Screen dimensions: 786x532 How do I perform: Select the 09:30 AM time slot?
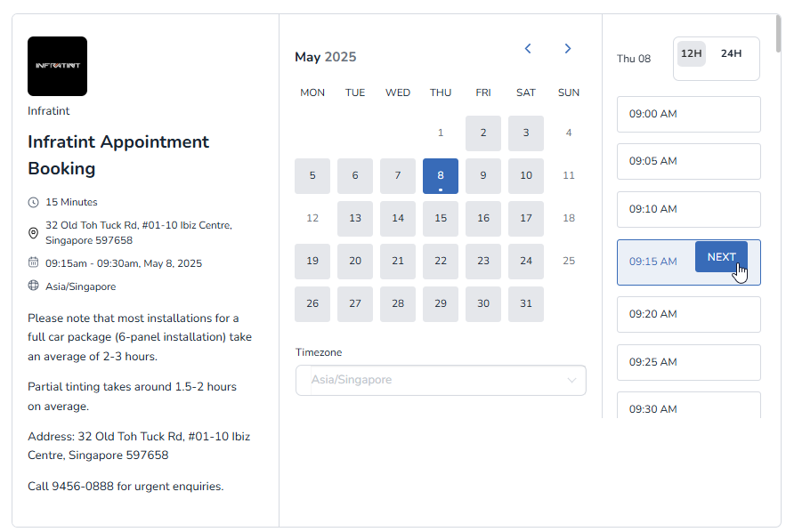click(x=689, y=406)
